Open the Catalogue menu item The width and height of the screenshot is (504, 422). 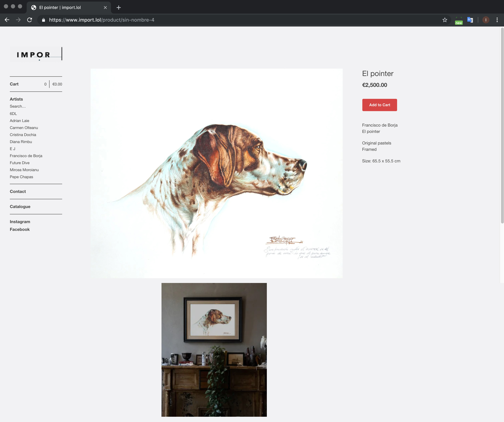click(20, 206)
